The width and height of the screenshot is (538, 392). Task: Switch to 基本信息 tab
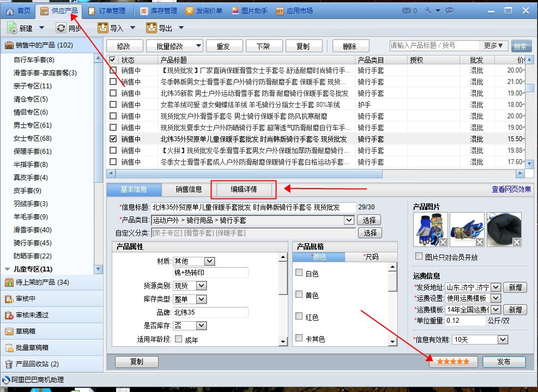tap(134, 189)
